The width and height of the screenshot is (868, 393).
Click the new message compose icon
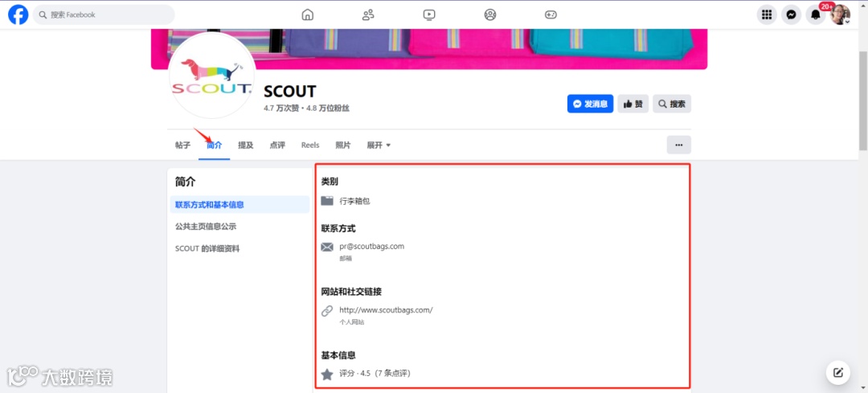pyautogui.click(x=837, y=373)
